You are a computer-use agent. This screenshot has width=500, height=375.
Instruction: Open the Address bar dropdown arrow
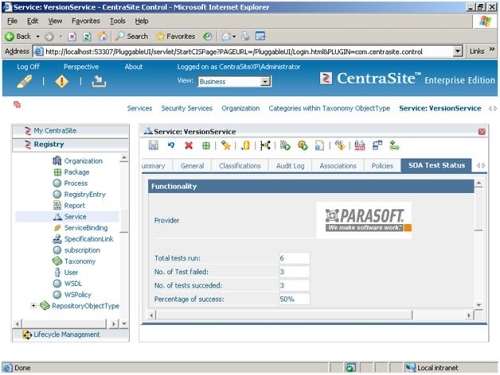[458, 51]
